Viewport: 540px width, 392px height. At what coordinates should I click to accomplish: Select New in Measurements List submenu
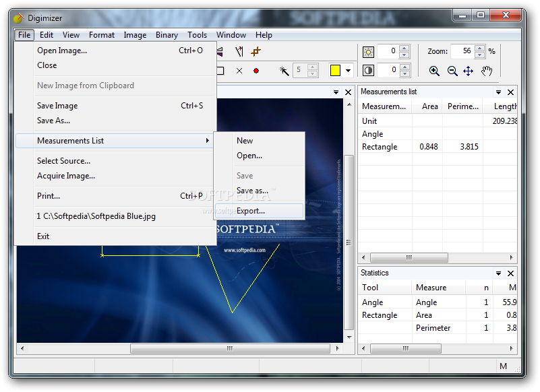(x=260, y=140)
